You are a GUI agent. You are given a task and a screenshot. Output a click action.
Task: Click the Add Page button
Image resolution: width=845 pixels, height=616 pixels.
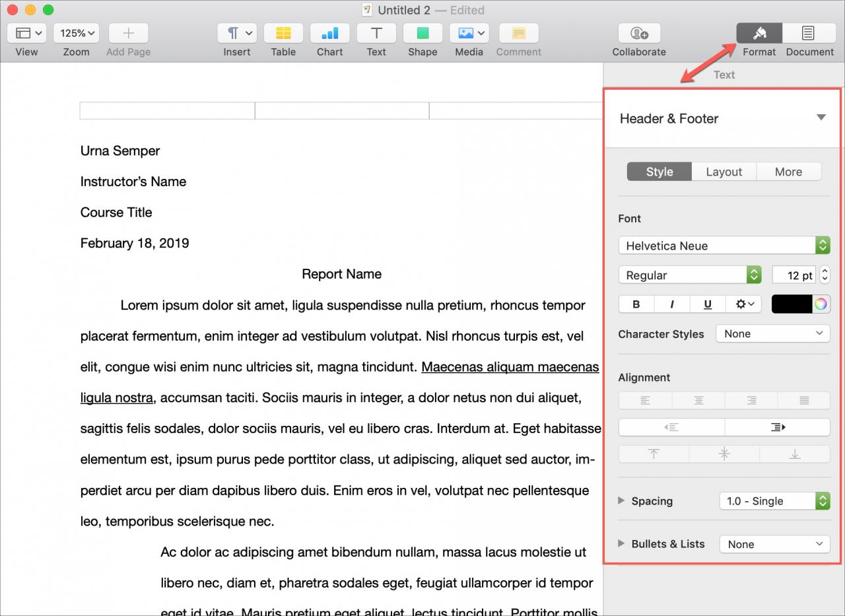[x=128, y=33]
